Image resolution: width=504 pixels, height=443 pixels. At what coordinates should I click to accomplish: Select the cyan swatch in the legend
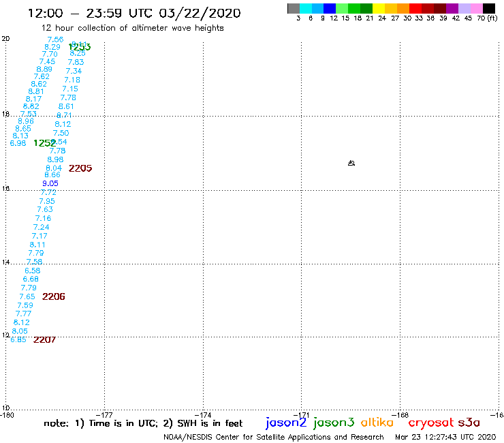pyautogui.click(x=306, y=9)
